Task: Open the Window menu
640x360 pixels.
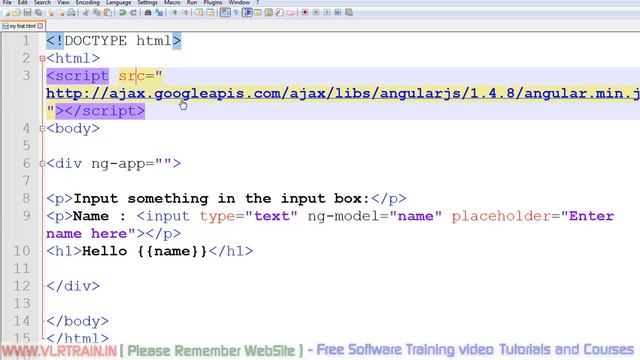Action: (x=239, y=2)
